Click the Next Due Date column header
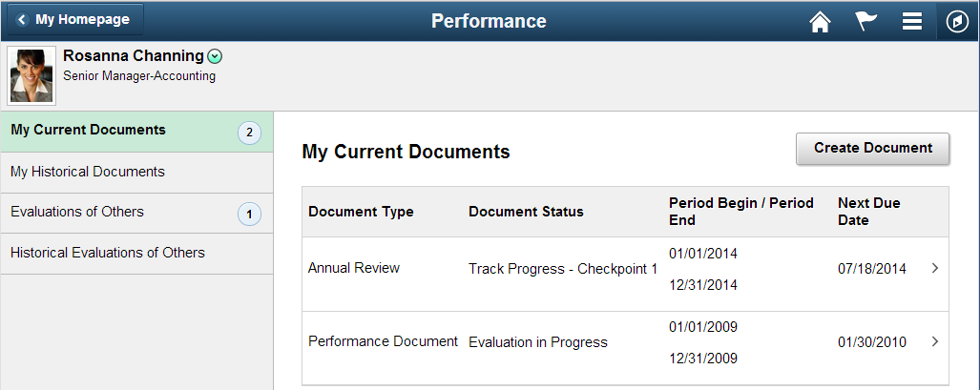Image resolution: width=980 pixels, height=390 pixels. [868, 212]
